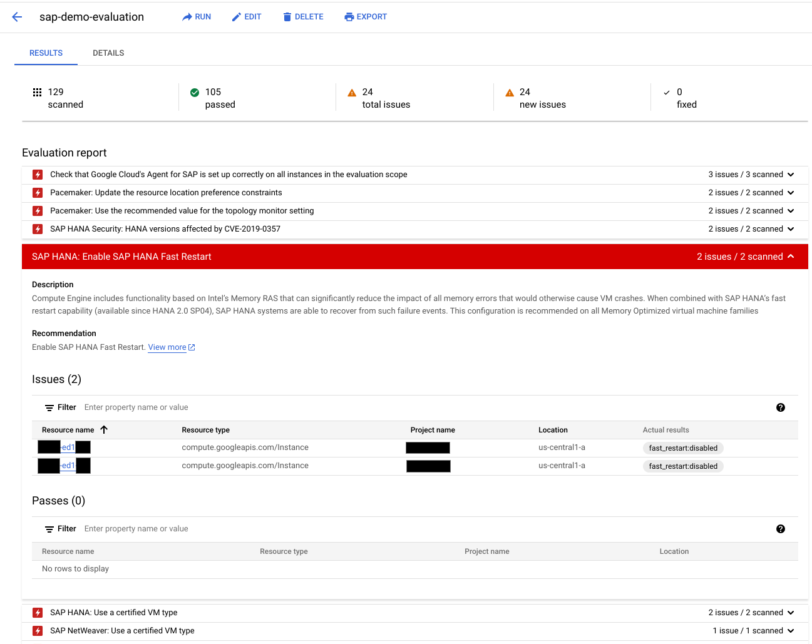Click severity icon for Agent for SAP check

38,175
